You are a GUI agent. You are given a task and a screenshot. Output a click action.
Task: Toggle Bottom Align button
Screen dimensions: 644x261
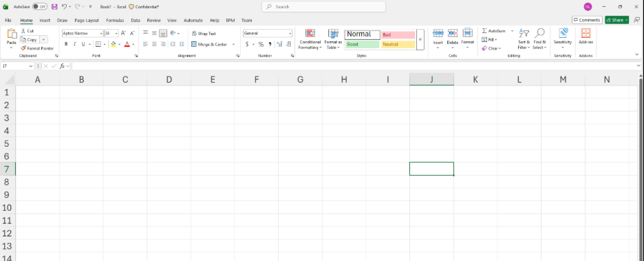pos(163,33)
